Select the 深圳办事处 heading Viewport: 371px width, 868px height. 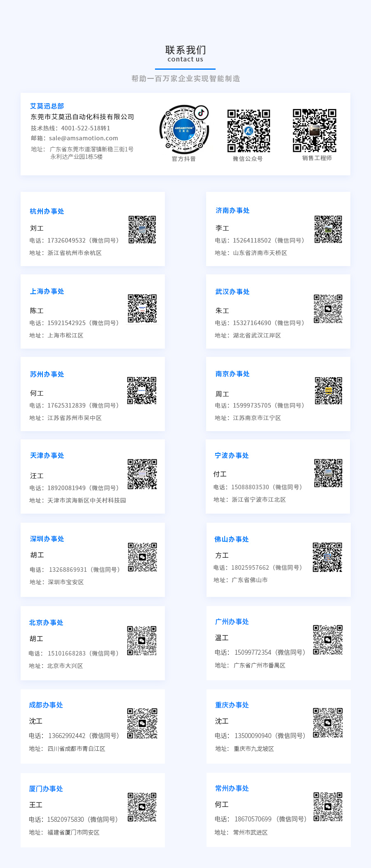pos(47,539)
